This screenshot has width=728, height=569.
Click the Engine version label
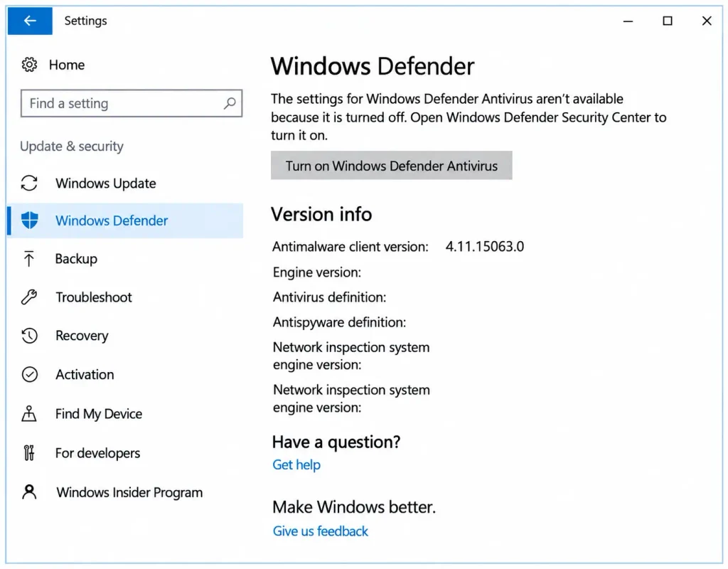[316, 272]
